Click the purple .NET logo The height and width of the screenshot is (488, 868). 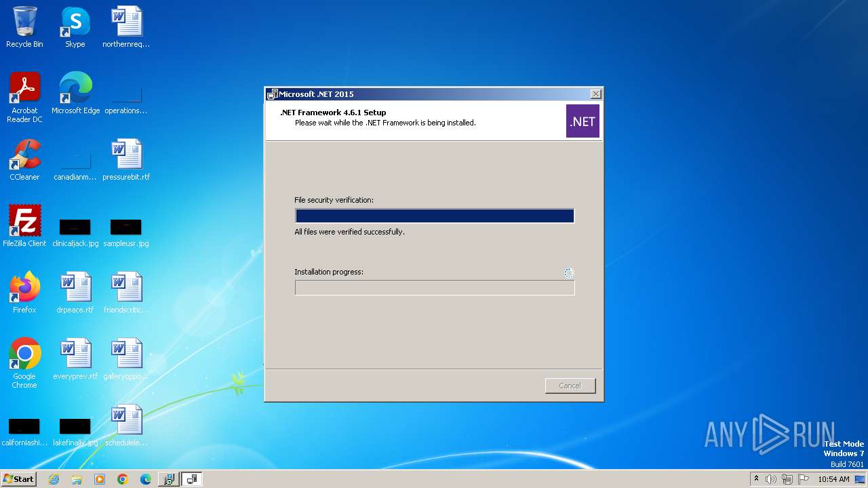(583, 121)
